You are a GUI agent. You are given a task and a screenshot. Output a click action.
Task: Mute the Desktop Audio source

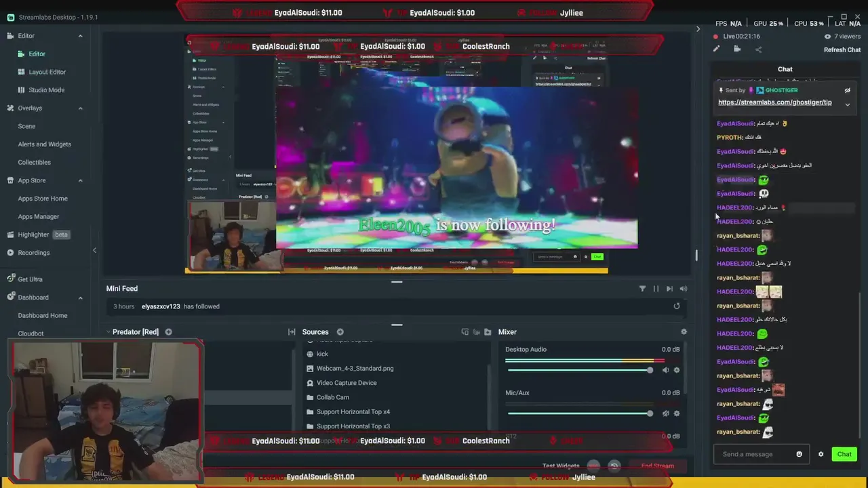(x=665, y=370)
